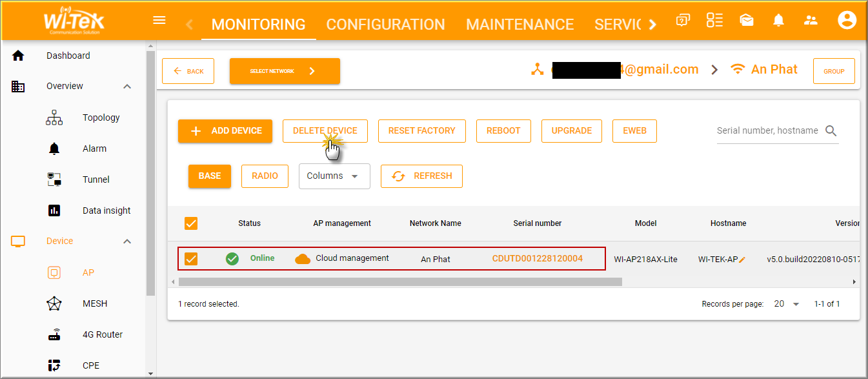Click the help chat question icon

pos(682,21)
